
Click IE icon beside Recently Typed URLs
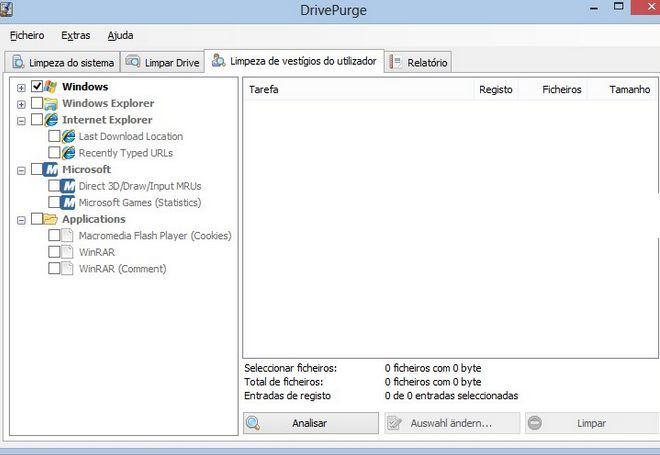tap(68, 153)
